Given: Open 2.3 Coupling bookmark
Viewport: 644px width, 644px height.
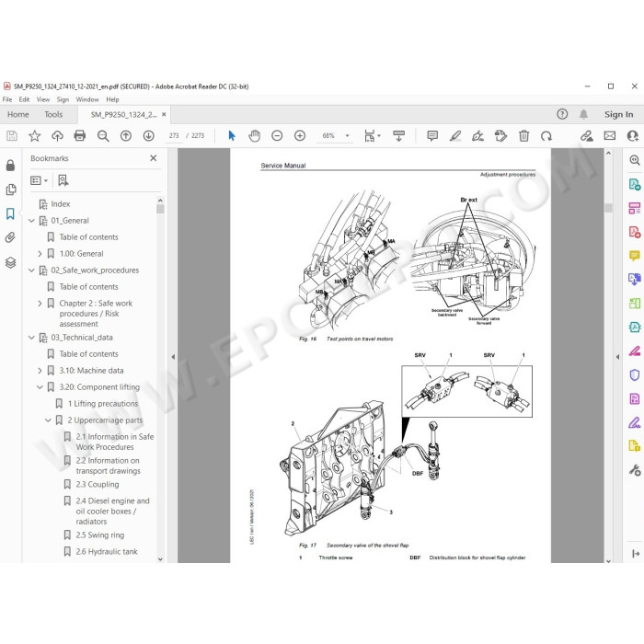Looking at the screenshot, I should (x=98, y=485).
